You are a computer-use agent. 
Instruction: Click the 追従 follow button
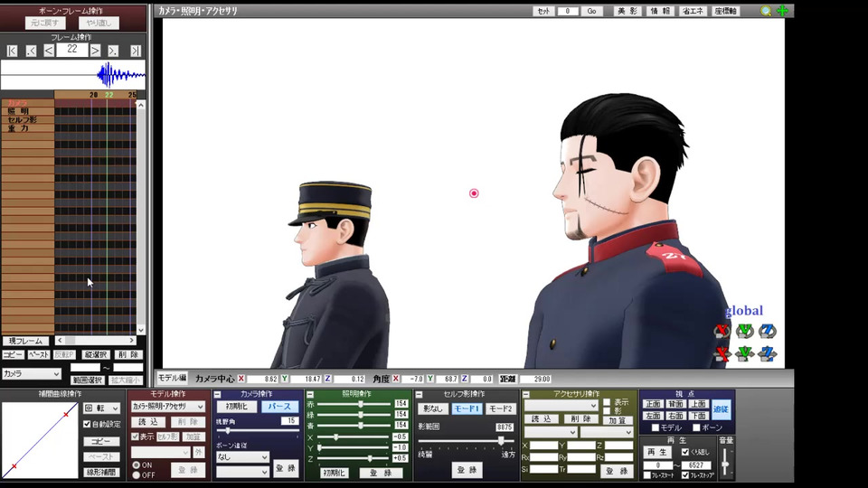pos(721,409)
